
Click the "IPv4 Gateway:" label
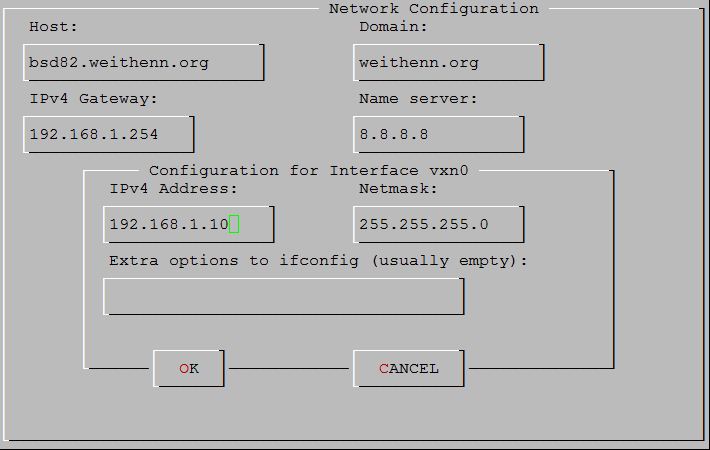click(94, 99)
